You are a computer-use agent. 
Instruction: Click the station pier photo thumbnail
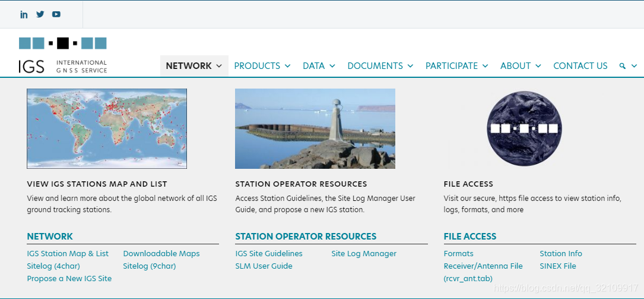315,129
